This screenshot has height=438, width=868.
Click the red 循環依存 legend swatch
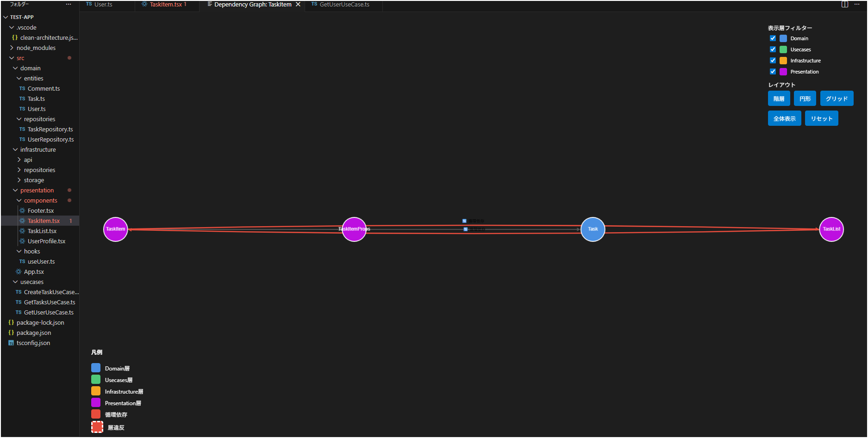coord(96,414)
